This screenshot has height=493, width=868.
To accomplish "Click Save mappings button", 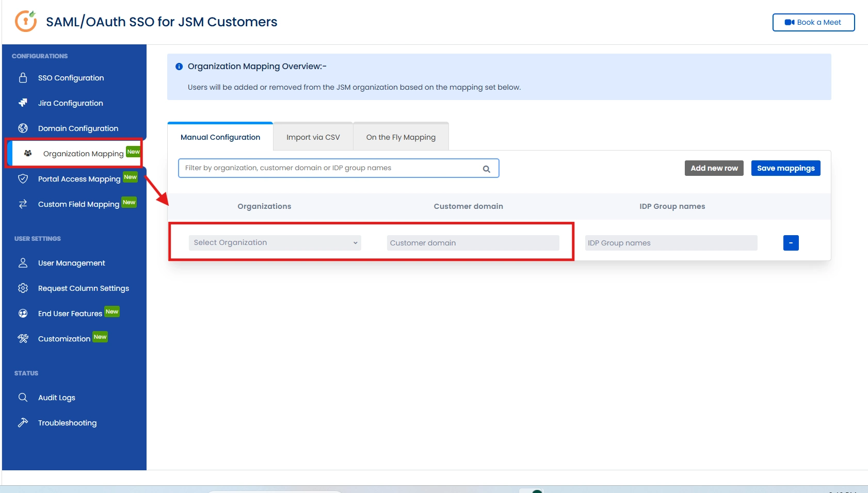I will [x=785, y=168].
